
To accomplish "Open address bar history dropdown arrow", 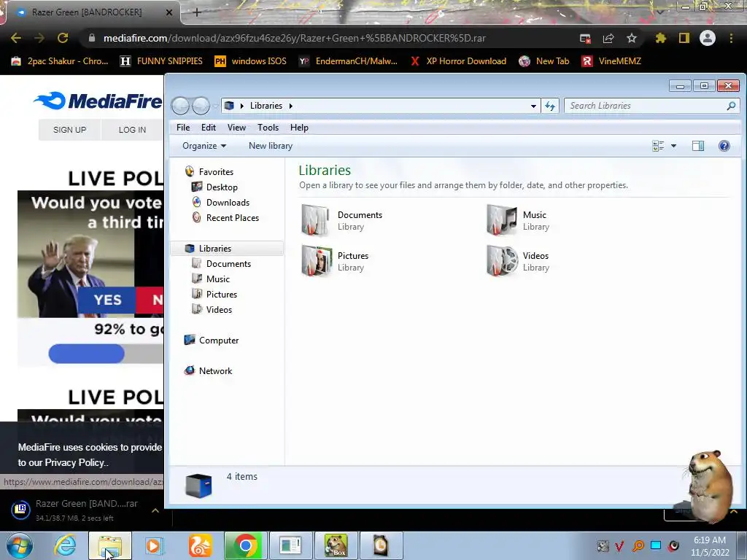I will tap(533, 106).
